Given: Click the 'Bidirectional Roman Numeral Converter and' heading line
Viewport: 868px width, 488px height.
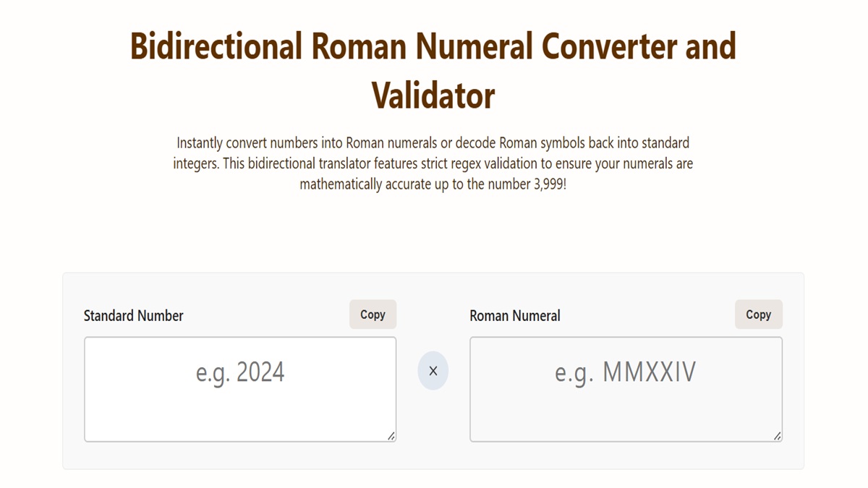Looking at the screenshot, I should point(433,46).
